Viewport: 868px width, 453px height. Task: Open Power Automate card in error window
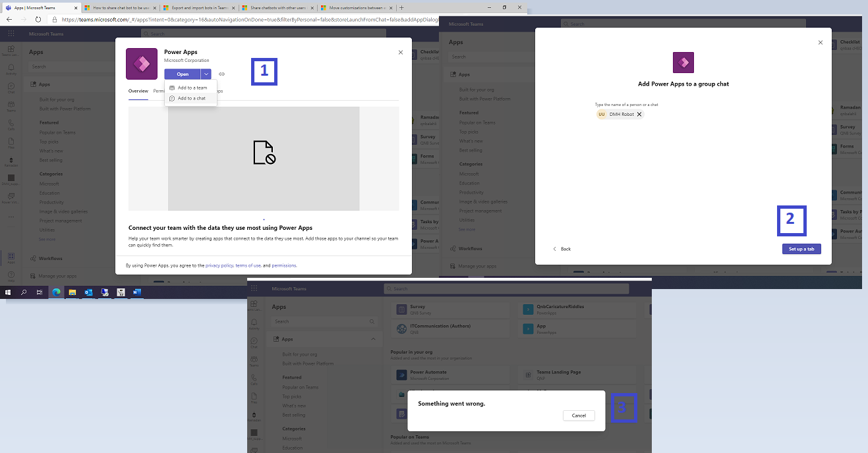click(451, 375)
